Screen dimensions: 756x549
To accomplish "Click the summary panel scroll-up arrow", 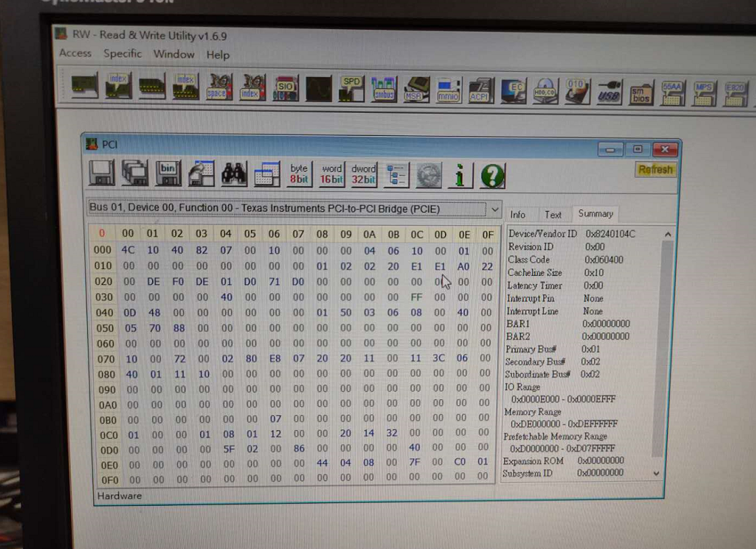I will click(668, 235).
